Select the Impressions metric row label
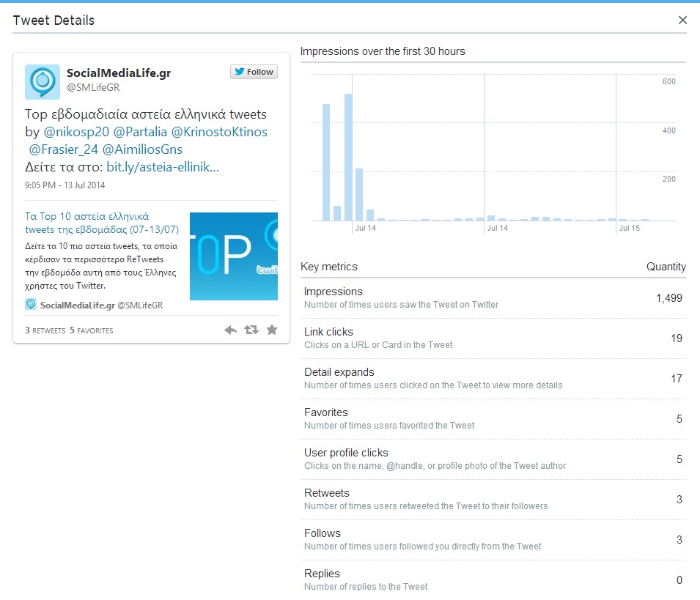This screenshot has width=700, height=600. (333, 292)
